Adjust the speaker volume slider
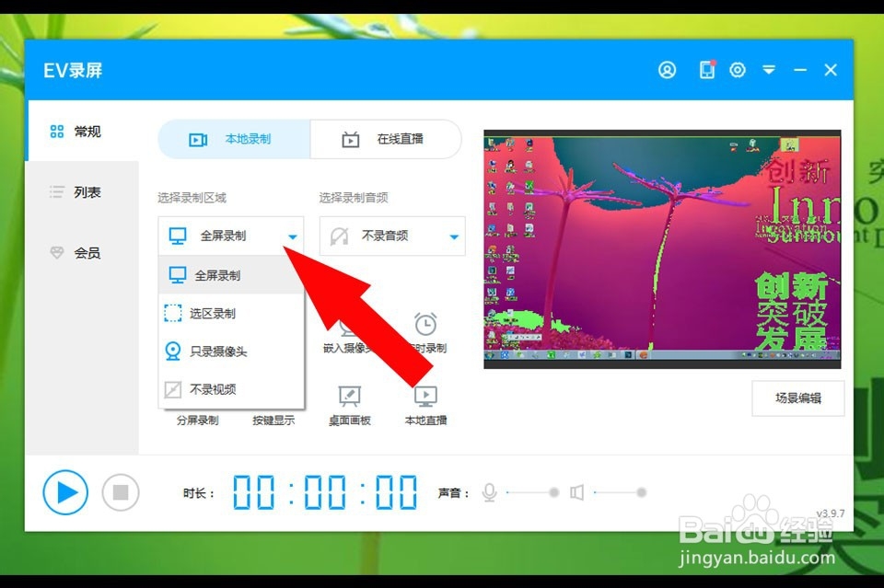Viewport: 884px width, 588px height. [620, 493]
